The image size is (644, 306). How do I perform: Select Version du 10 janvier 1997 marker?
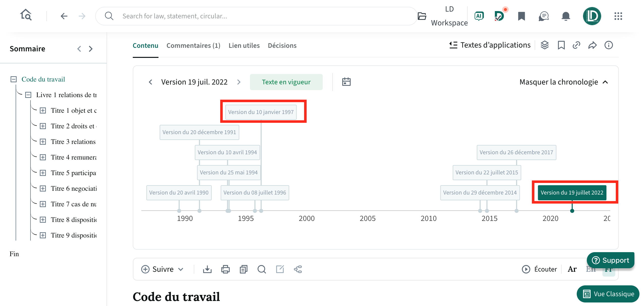click(x=261, y=112)
